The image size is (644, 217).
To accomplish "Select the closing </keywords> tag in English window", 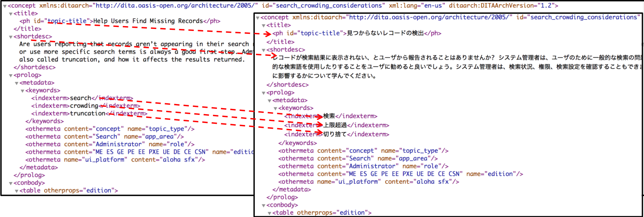I will (45, 121).
